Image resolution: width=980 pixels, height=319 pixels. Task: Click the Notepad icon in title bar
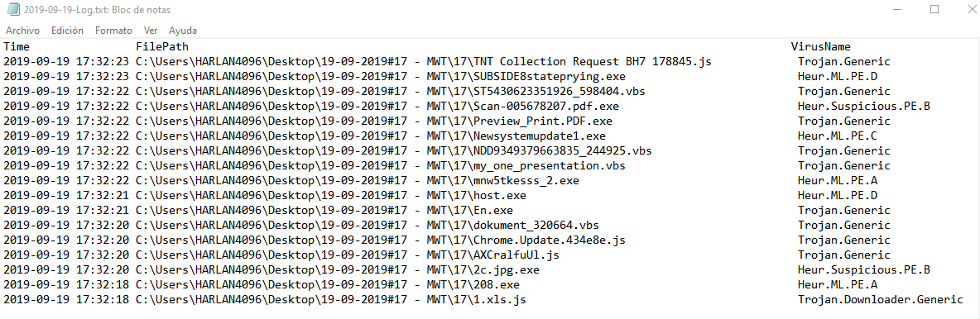point(12,10)
